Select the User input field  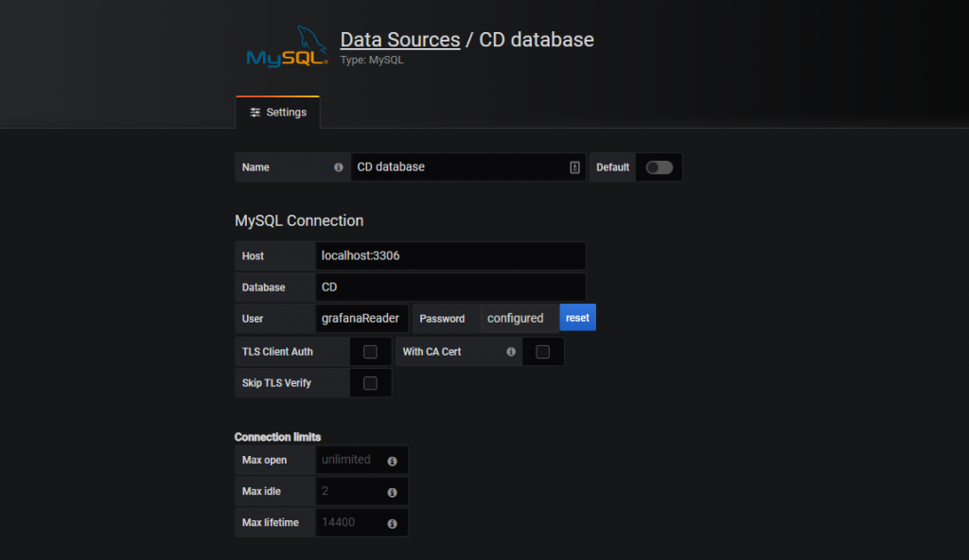click(x=361, y=319)
